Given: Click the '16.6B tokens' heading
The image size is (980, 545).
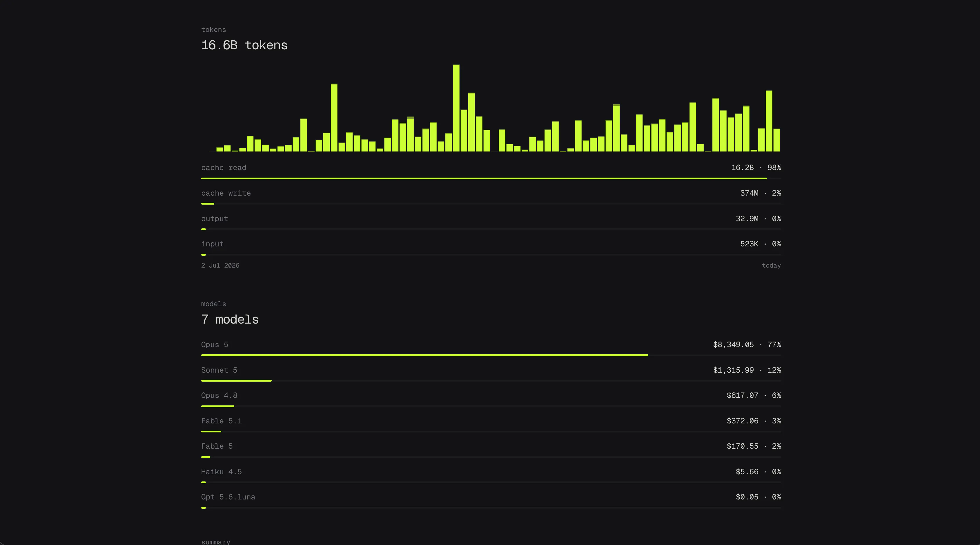Looking at the screenshot, I should (x=244, y=45).
